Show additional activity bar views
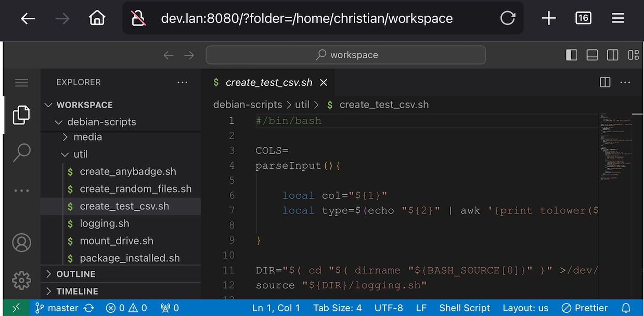644x316 pixels. click(x=21, y=191)
